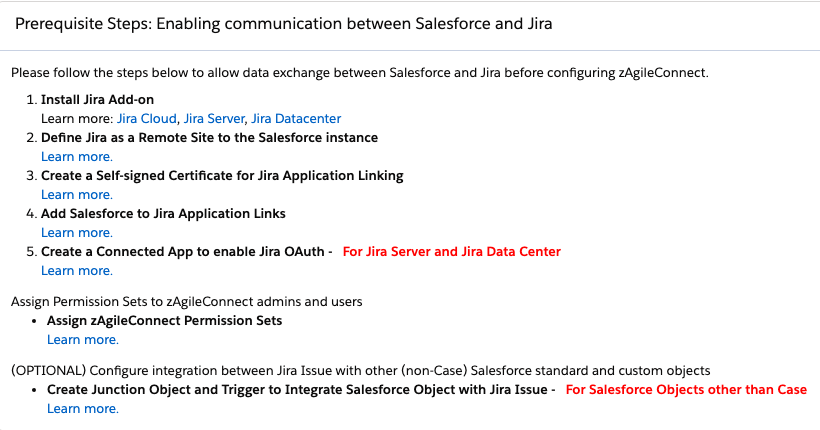Click the Add Salesforce to Jira Application Links title
Viewport: 820px width, 430px height.
click(x=163, y=213)
